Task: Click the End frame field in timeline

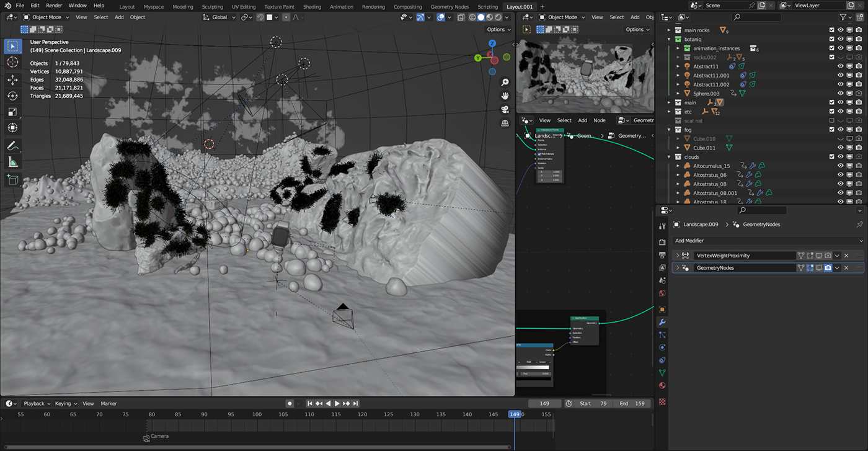Action: pos(632,403)
